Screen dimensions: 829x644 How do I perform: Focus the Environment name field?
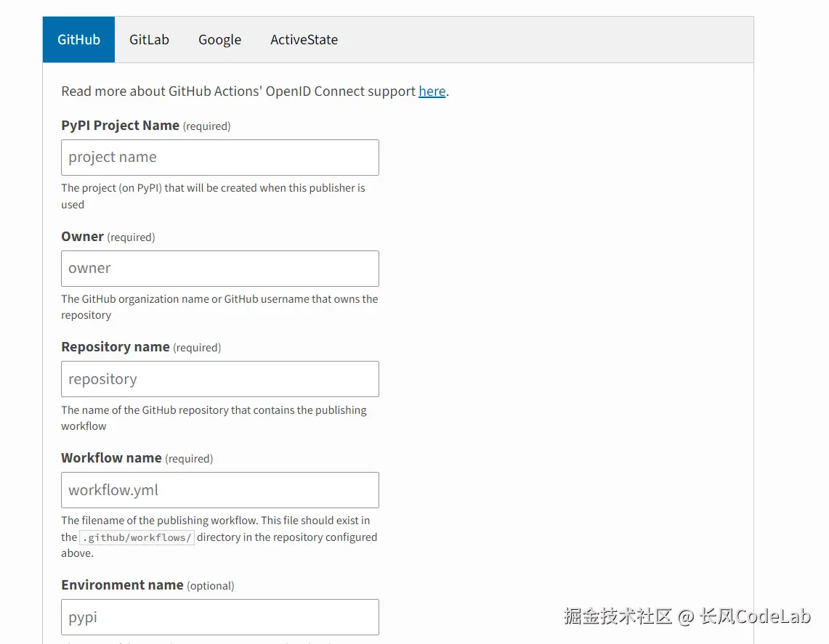[x=220, y=617]
